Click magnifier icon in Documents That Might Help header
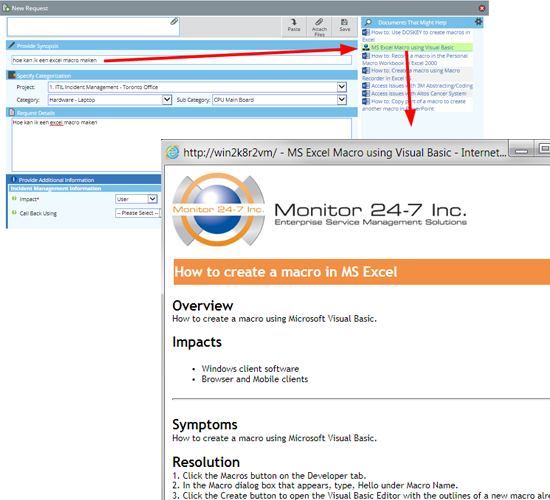550x500 pixels. tap(368, 22)
